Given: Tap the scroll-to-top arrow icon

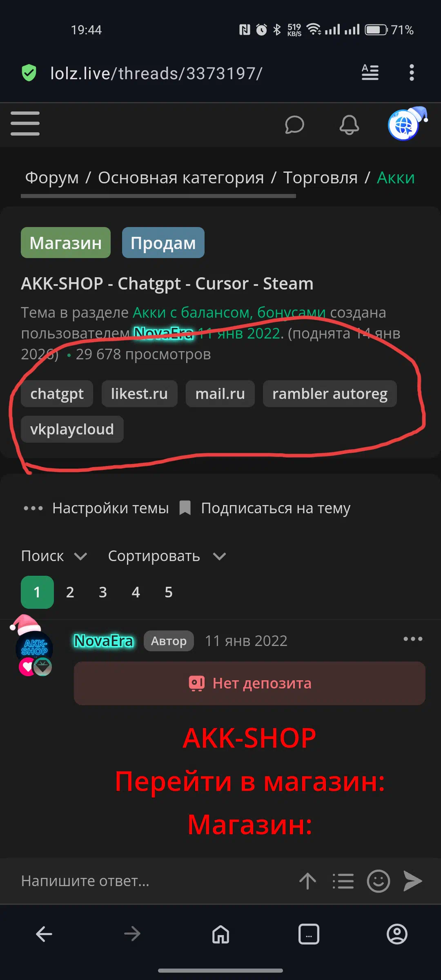Looking at the screenshot, I should [308, 881].
